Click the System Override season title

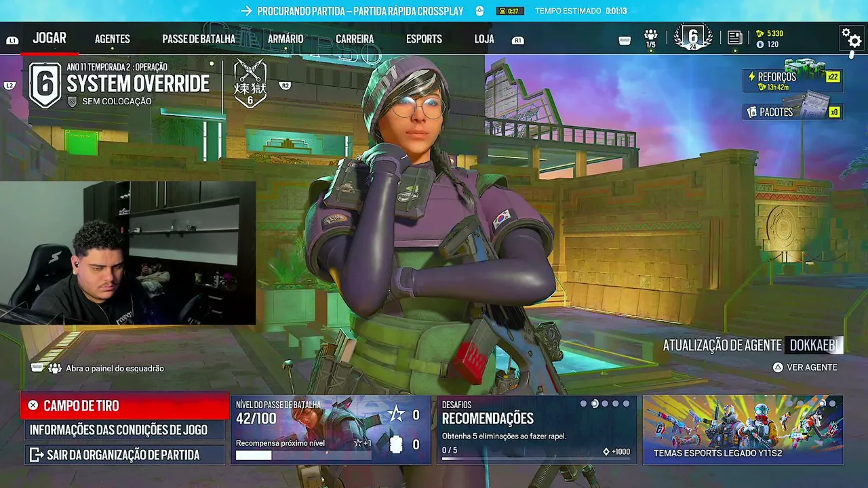[138, 83]
